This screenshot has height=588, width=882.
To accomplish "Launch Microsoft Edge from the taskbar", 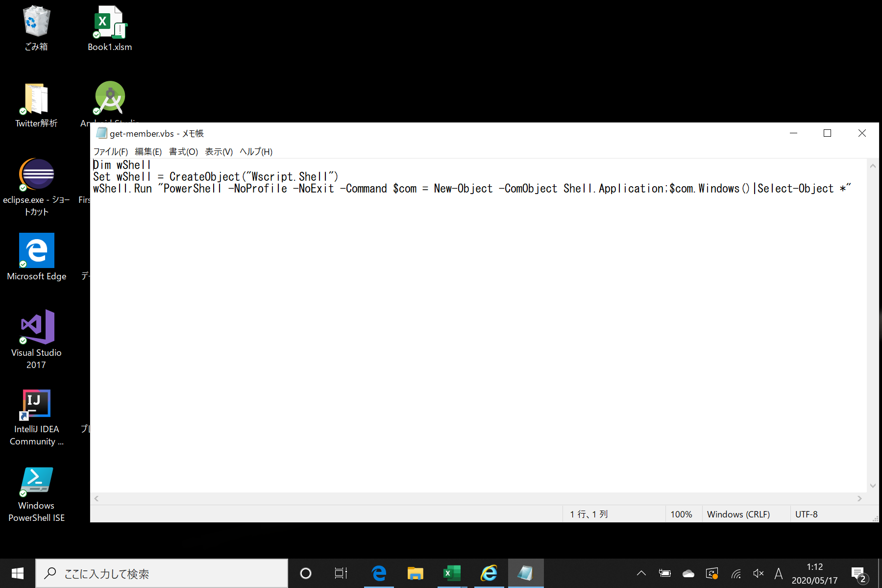I will (378, 573).
